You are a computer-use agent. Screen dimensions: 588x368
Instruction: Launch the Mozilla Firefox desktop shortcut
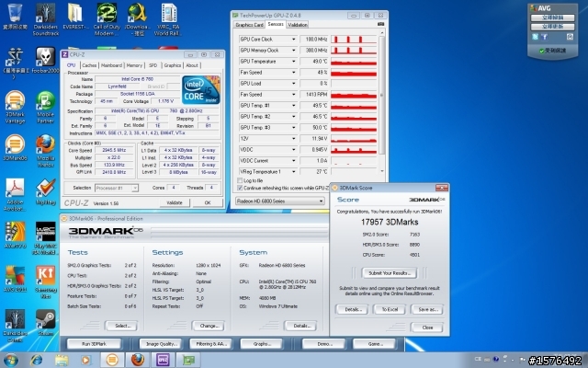tap(45, 151)
